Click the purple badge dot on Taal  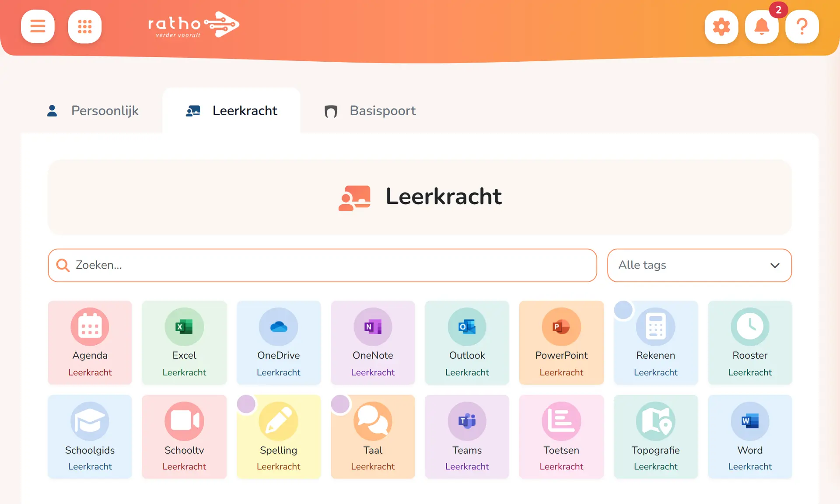(x=340, y=404)
